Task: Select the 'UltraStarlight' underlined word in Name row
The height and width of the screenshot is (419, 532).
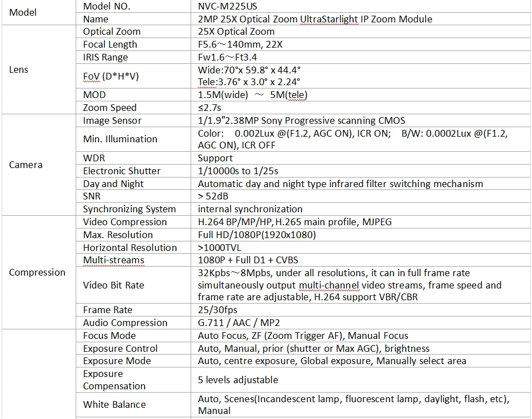Action: coord(329,19)
